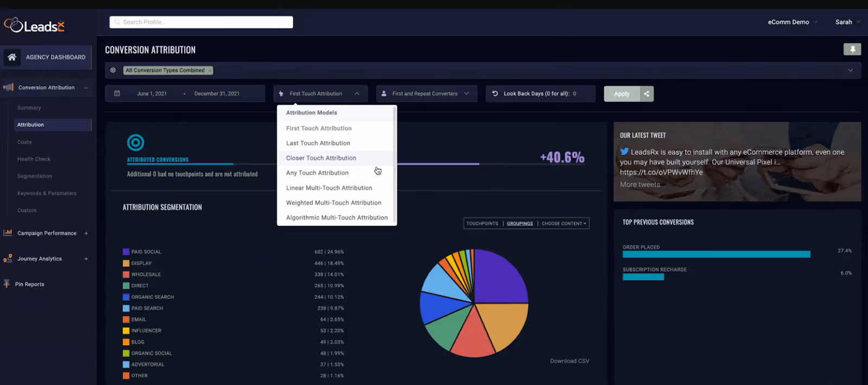The height and width of the screenshot is (385, 868).
Task: Click the June 1, 2021 start date
Action: [152, 94]
